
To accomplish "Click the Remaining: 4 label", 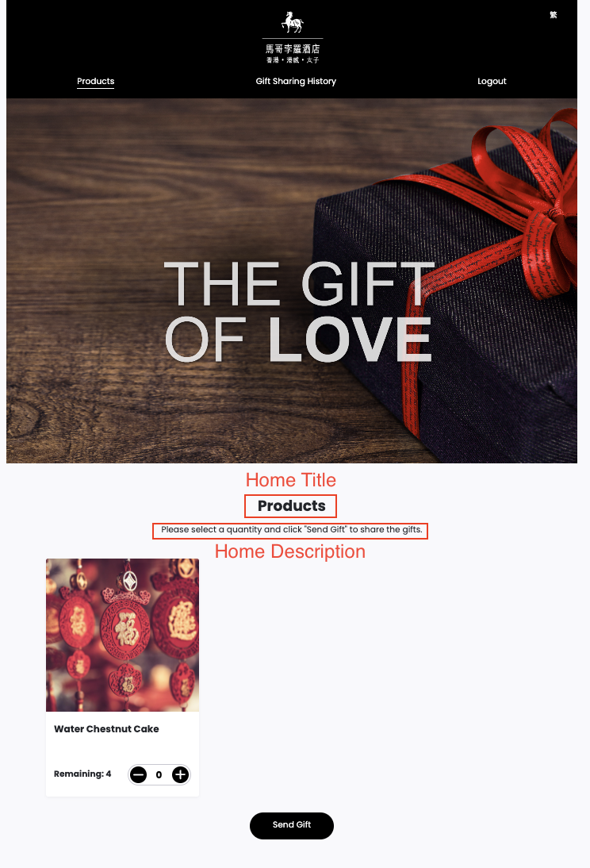I will click(x=82, y=774).
